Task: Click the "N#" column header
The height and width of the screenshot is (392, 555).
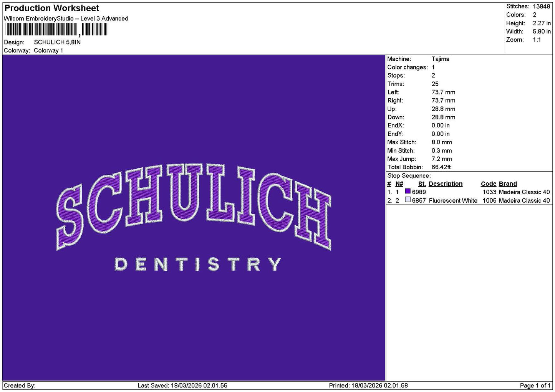Action: tap(399, 184)
